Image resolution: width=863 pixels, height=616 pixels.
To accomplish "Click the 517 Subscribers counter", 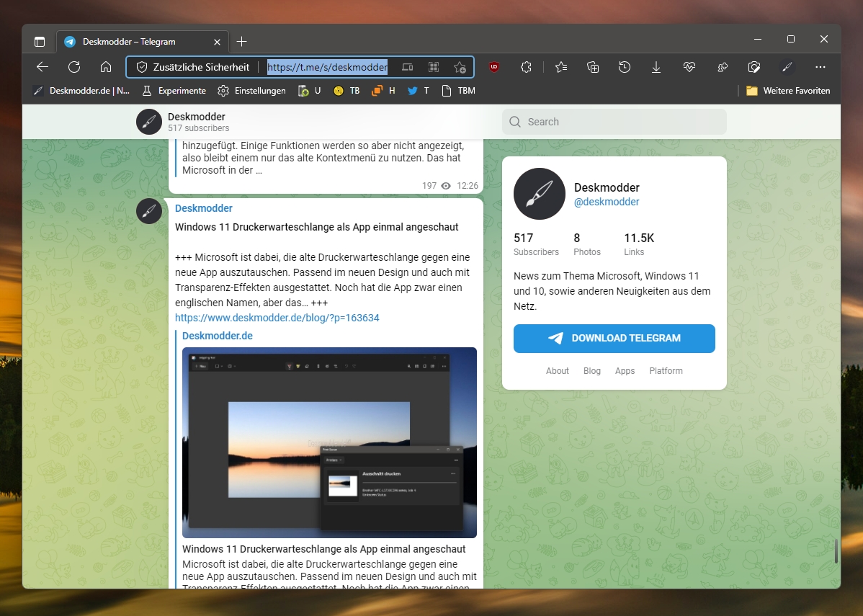I will (x=536, y=244).
